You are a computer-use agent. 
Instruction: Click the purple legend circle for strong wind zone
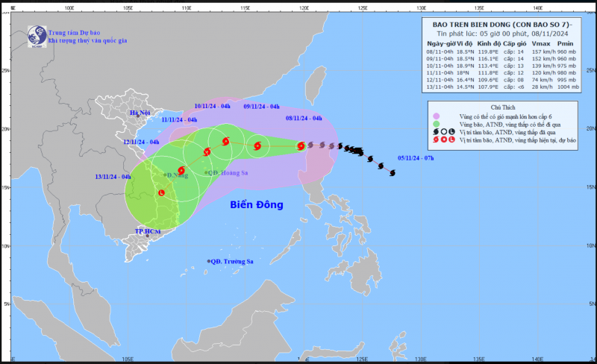[x=437, y=116]
